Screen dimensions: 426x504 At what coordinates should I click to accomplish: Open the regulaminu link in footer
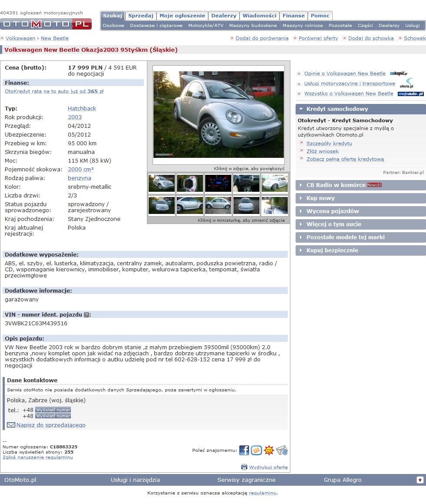click(x=263, y=493)
